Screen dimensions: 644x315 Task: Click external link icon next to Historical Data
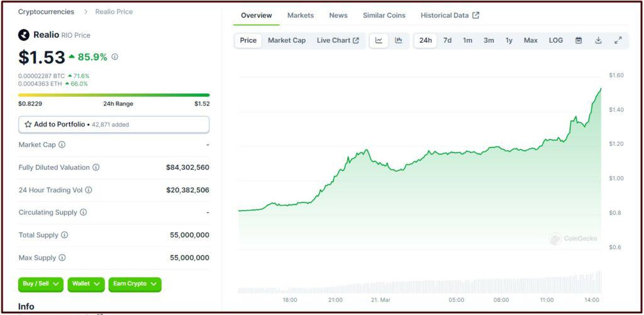tap(475, 15)
